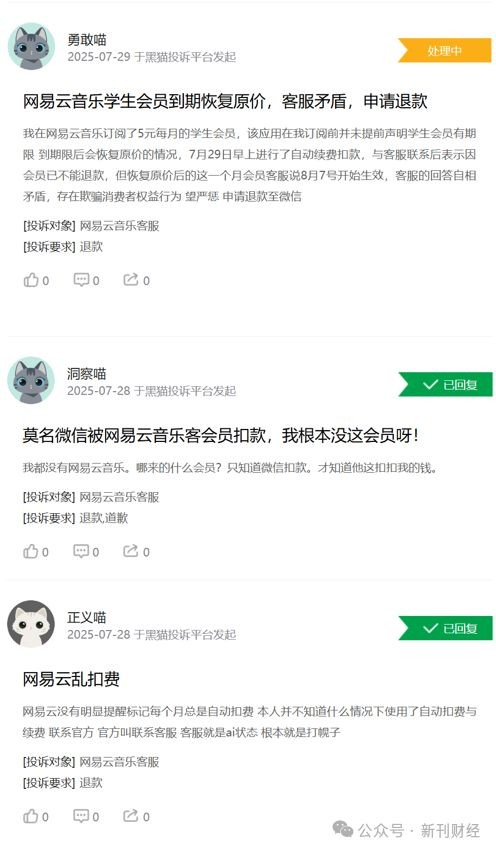Image resolution: width=496 pixels, height=851 pixels.
Task: Open comments on 洞察喵's complaint
Action: pyautogui.click(x=86, y=551)
